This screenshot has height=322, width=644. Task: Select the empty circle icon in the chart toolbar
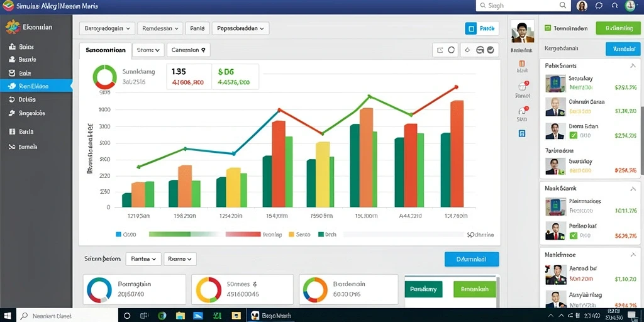point(452,50)
